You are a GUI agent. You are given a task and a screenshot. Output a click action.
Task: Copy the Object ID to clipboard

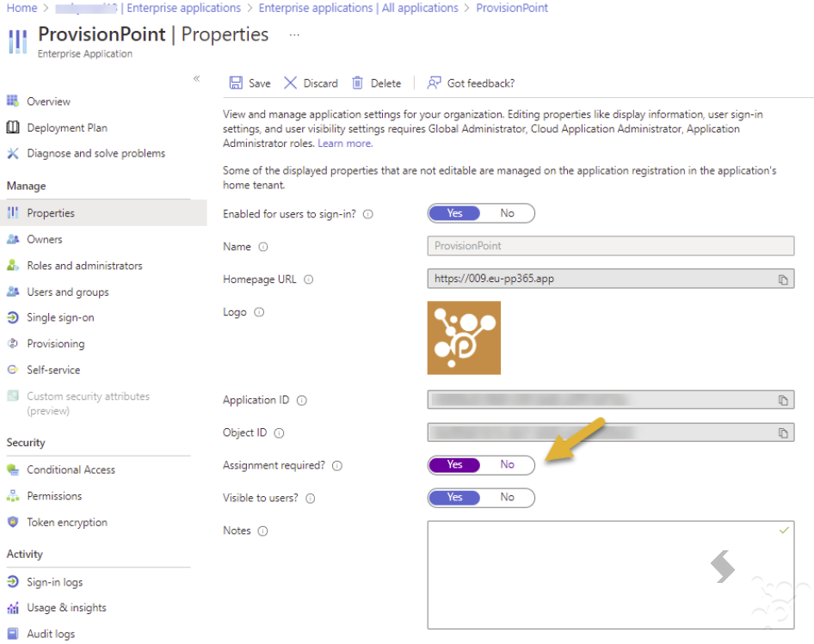[x=783, y=432]
